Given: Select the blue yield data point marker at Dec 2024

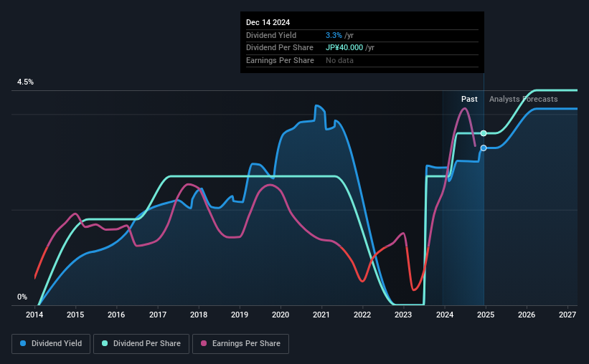Looking at the screenshot, I should (x=484, y=148).
